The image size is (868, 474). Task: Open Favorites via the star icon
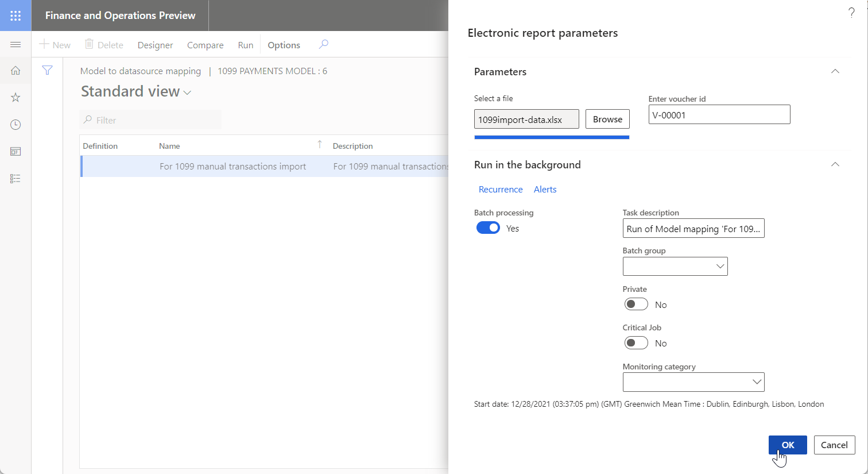pyautogui.click(x=15, y=97)
